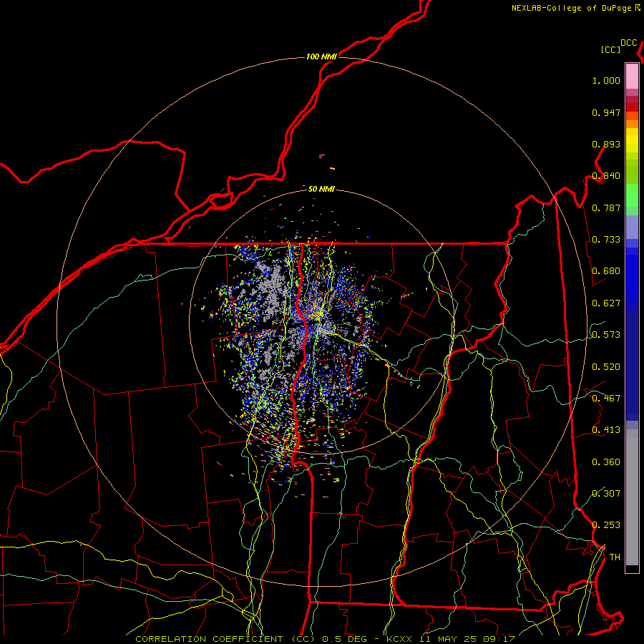
Task: Click the 0.360 color scale label
Action: (x=606, y=462)
